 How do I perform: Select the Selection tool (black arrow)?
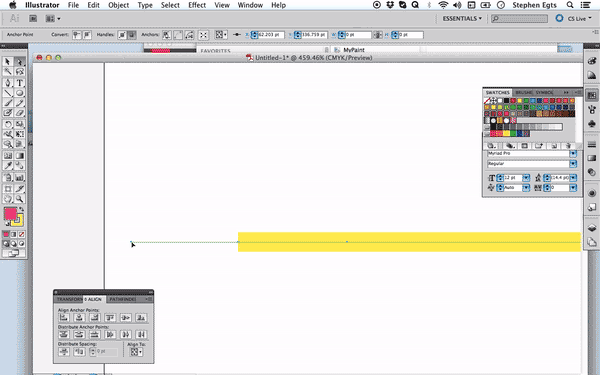pyautogui.click(x=7, y=62)
